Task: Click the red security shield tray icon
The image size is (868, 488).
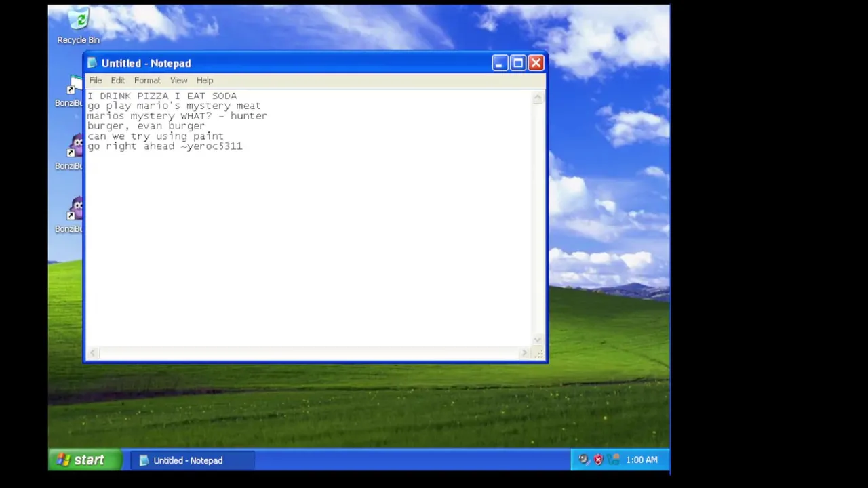Action: [x=598, y=460]
